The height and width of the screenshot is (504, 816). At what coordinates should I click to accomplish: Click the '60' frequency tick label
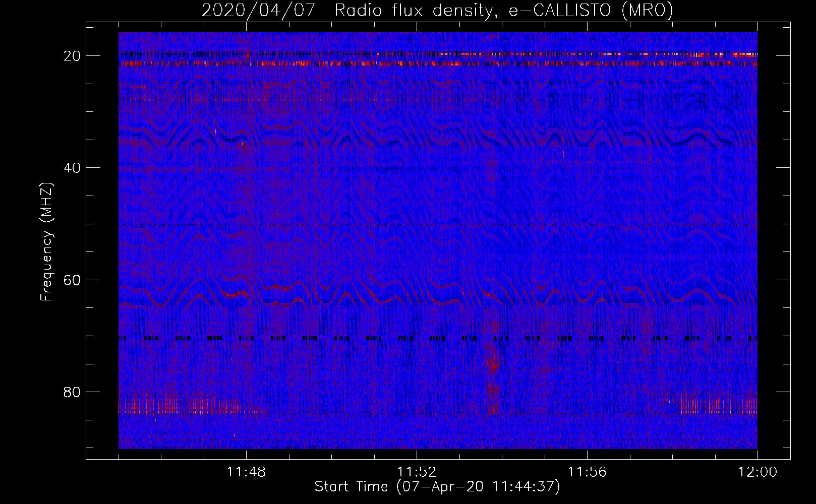pyautogui.click(x=73, y=280)
